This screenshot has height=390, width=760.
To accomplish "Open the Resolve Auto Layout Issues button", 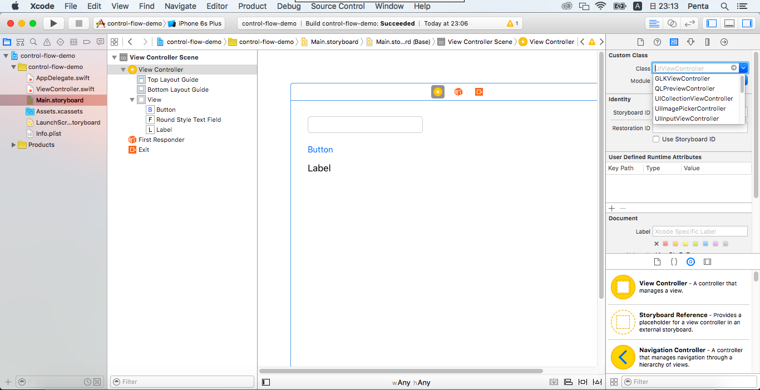I will 597,382.
